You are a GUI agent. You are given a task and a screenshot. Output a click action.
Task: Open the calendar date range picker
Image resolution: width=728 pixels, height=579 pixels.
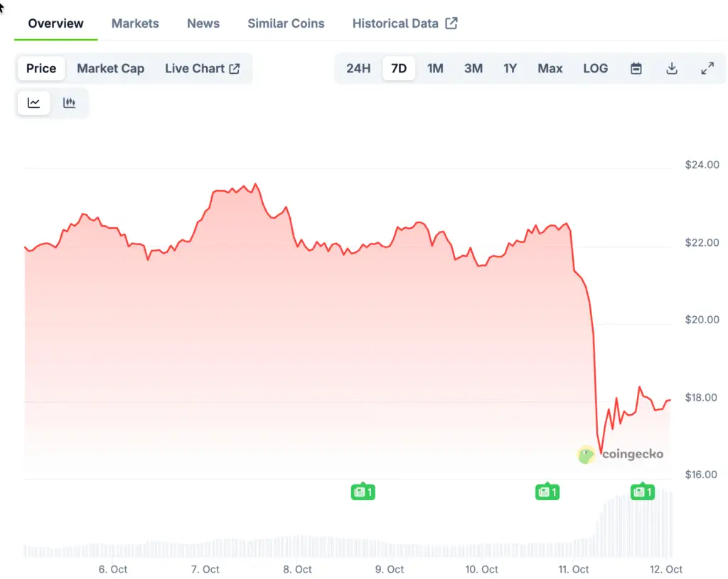point(636,69)
